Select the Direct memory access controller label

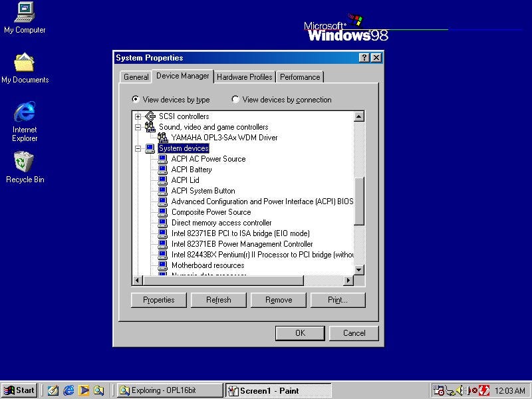point(221,223)
